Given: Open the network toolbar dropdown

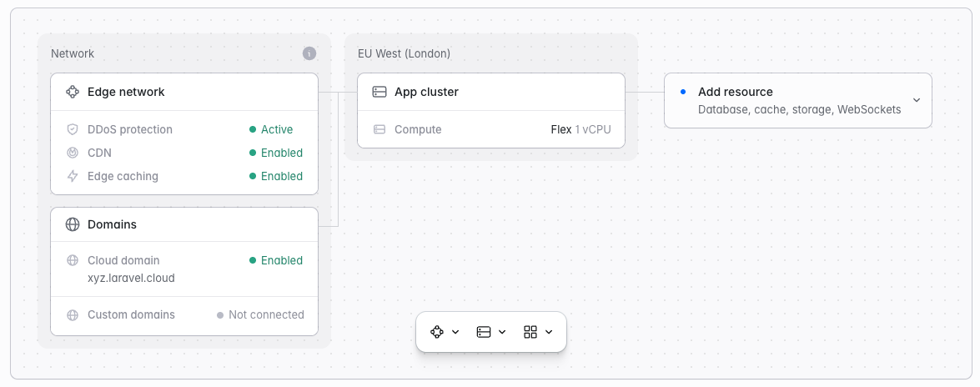Looking at the screenshot, I should [x=445, y=332].
